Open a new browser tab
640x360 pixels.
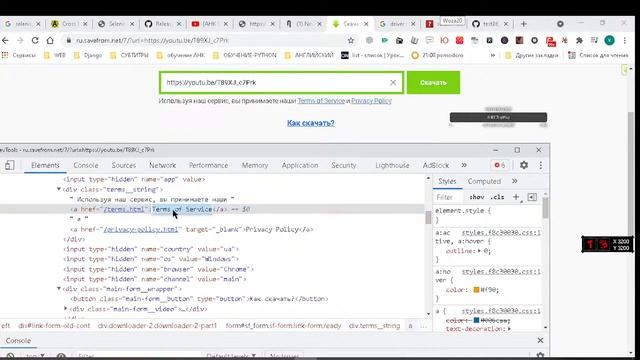(524, 24)
